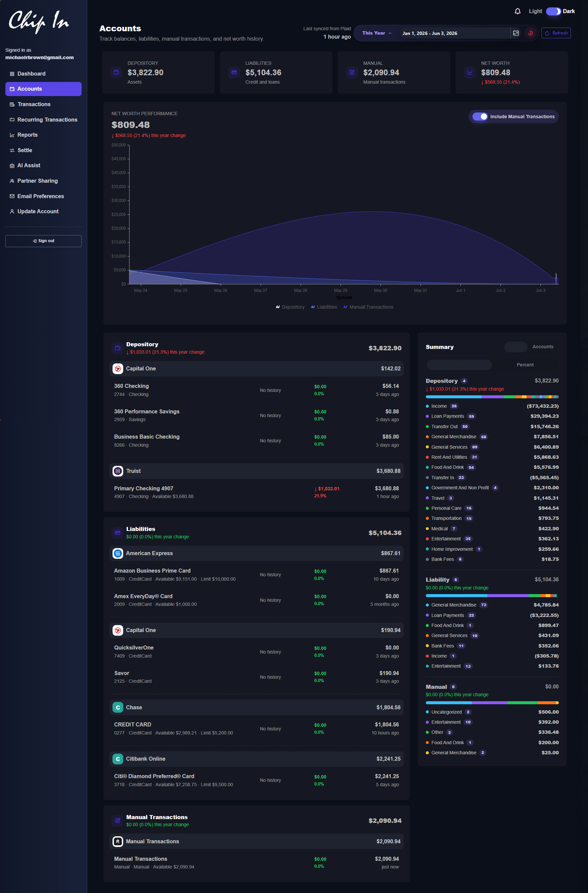
Task: Click the red reset date range icon
Action: click(x=531, y=33)
